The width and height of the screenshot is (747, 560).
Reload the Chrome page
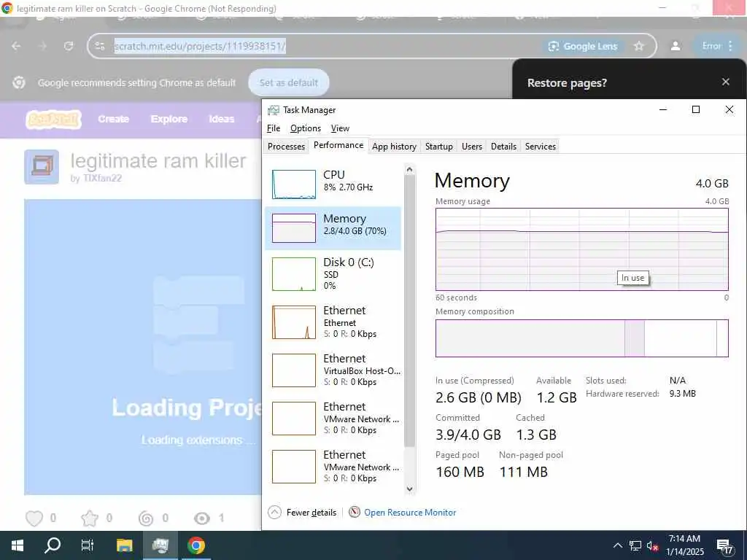69,46
